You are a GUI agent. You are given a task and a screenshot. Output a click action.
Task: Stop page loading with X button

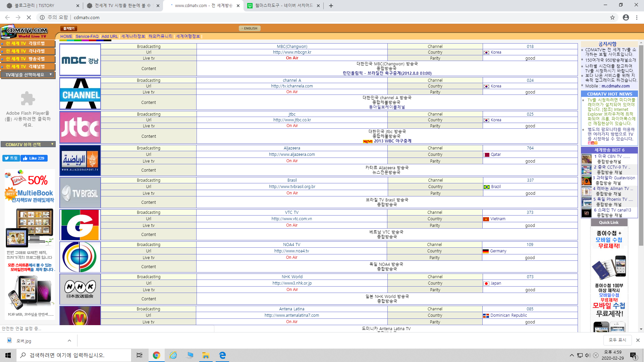coord(29,17)
